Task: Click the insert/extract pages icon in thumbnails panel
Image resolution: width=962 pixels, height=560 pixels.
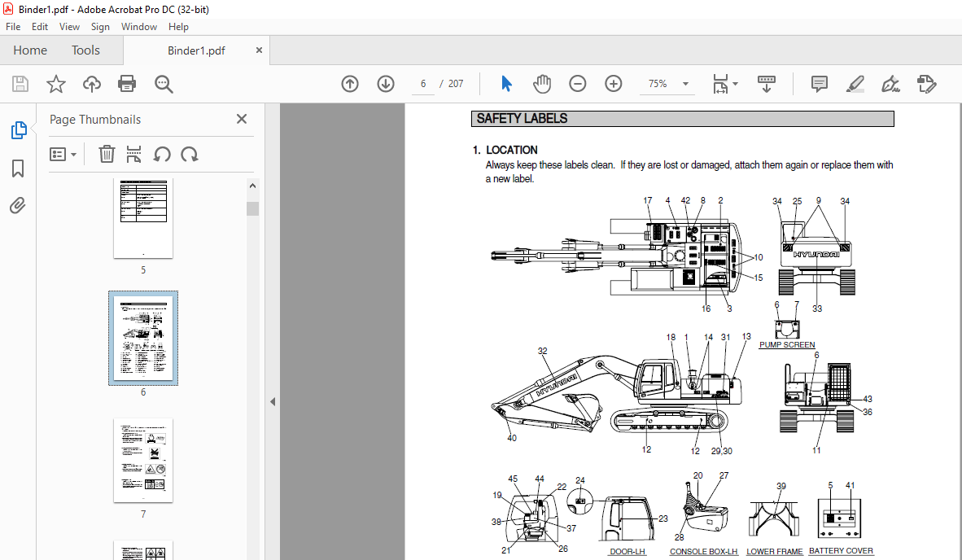Action: tap(133, 154)
